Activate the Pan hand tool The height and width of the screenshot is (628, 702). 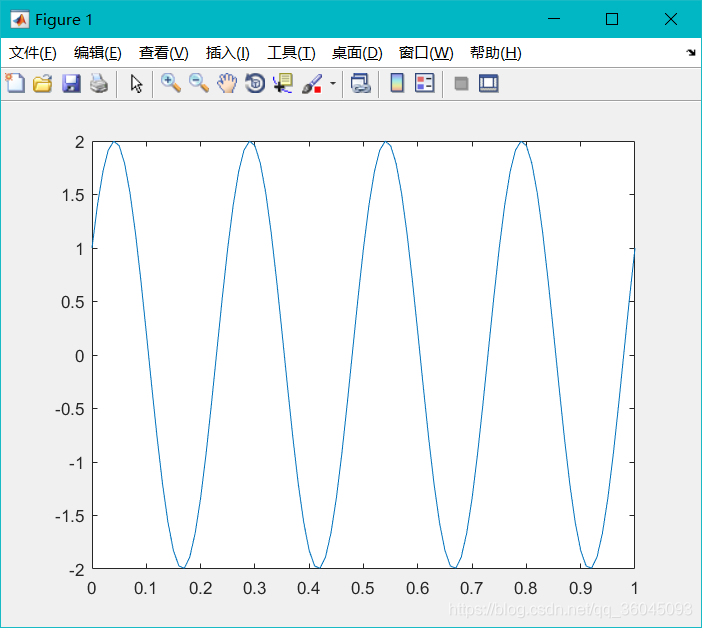point(227,84)
